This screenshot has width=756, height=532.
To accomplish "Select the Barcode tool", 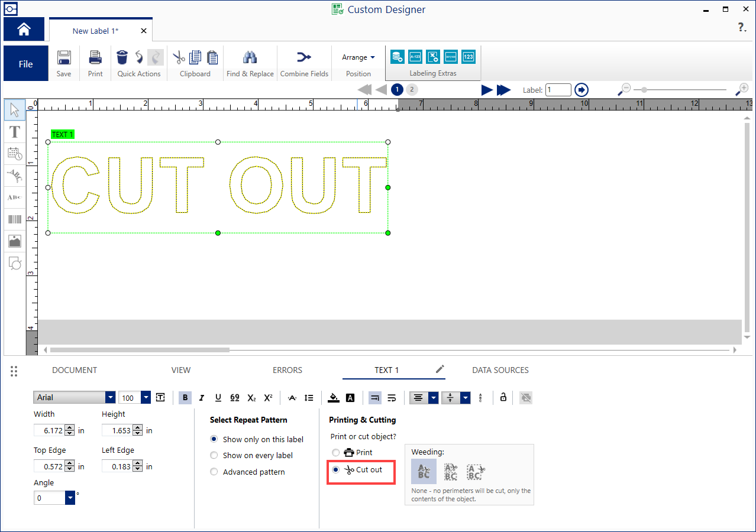I will click(15, 219).
